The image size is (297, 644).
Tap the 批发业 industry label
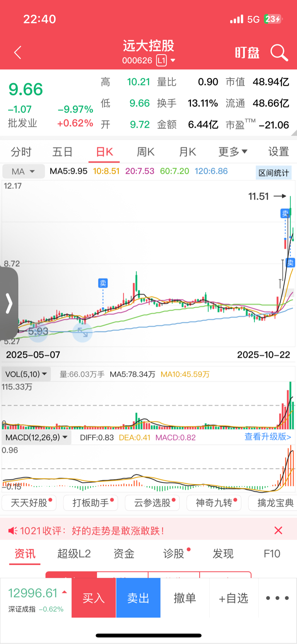pyautogui.click(x=22, y=123)
